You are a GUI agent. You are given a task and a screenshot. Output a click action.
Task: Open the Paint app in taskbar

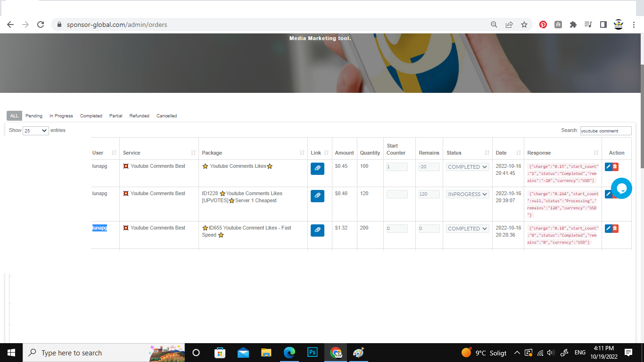[x=358, y=353]
